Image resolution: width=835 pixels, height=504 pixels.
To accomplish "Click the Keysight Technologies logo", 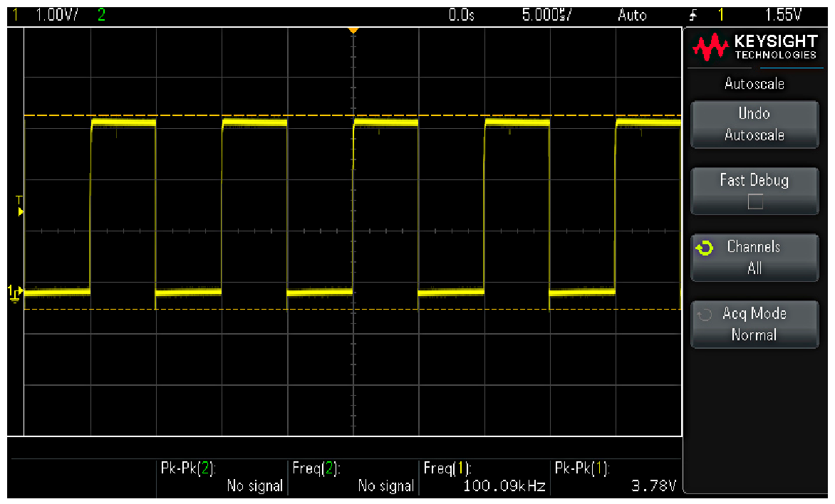I will click(x=754, y=47).
